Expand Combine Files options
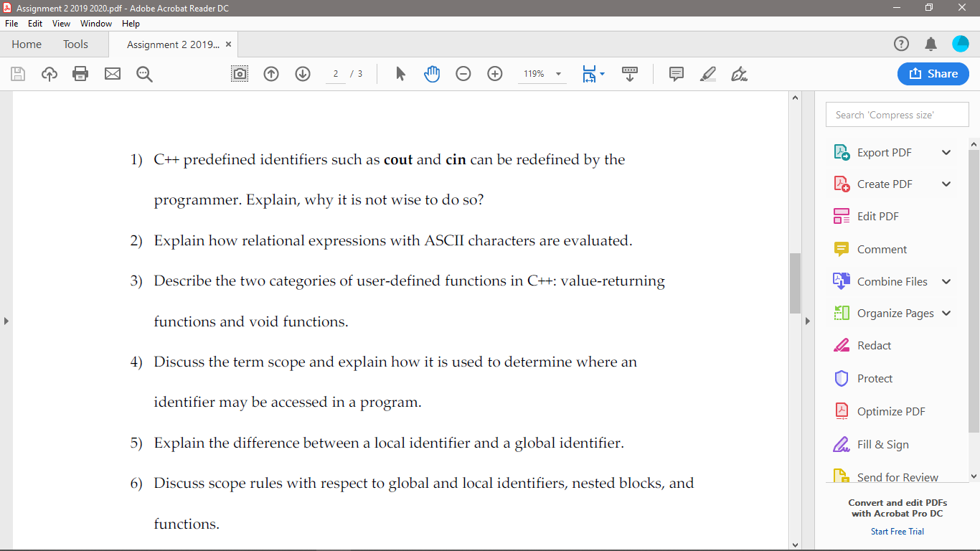Screen dimensions: 980x551 [x=946, y=281]
